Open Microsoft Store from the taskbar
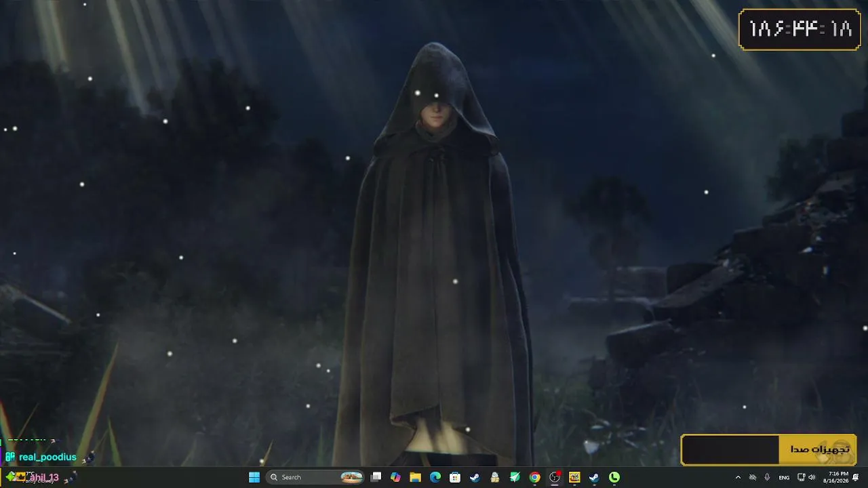Viewport: 868px width, 488px height. pyautogui.click(x=455, y=477)
